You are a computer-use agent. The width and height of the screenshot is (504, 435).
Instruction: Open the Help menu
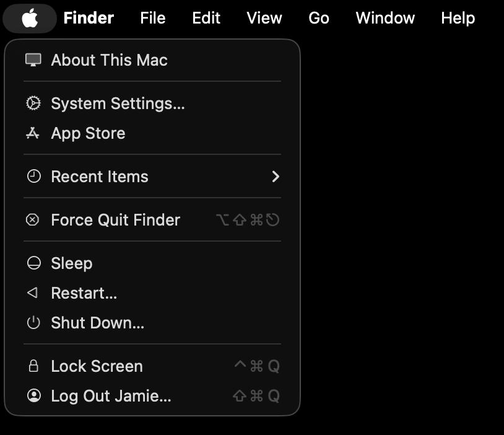458,18
